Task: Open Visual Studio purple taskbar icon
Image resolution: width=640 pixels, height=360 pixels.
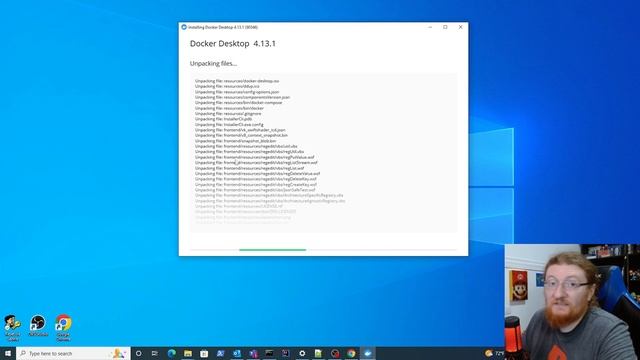Action: (253, 353)
